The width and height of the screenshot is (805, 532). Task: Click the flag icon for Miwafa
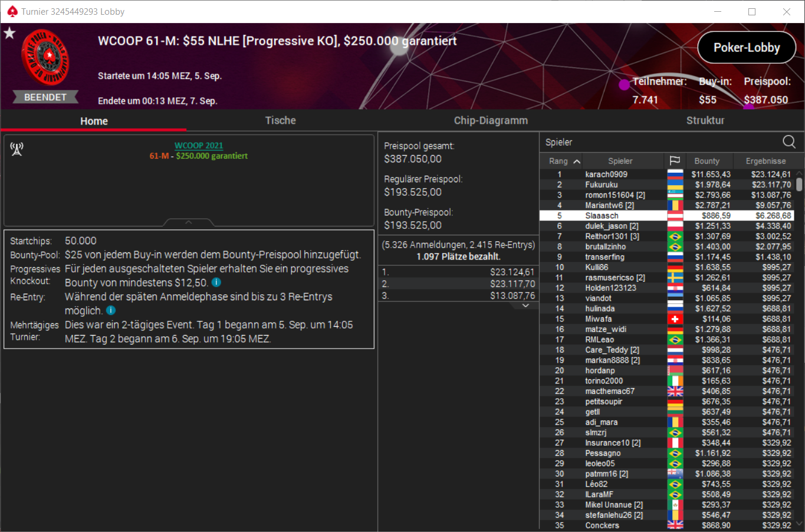coord(675,319)
